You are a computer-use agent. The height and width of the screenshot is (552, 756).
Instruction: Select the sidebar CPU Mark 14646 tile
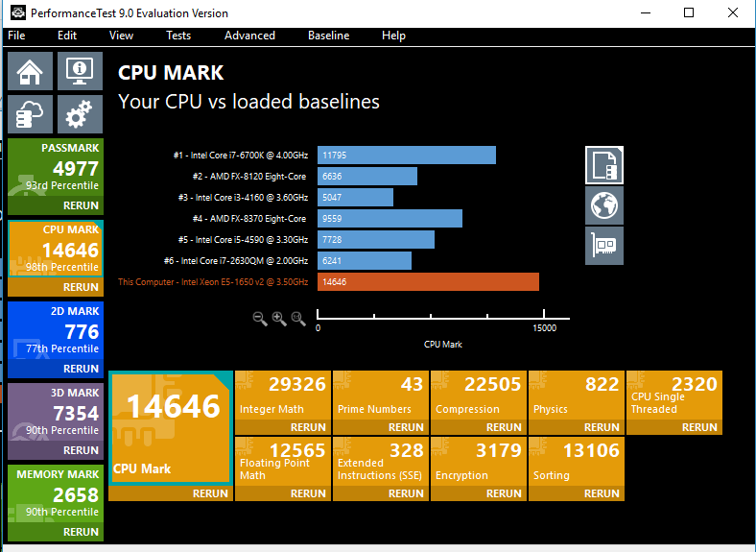click(x=56, y=249)
